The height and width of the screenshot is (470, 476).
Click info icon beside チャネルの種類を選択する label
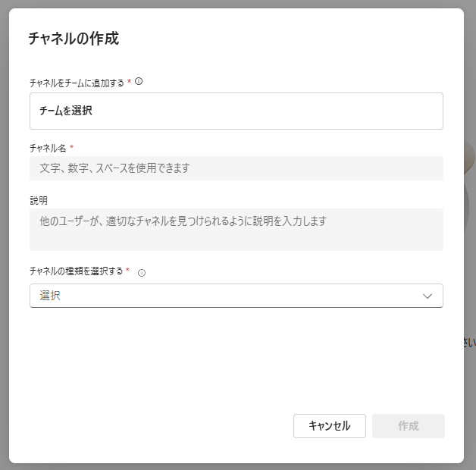(x=142, y=273)
